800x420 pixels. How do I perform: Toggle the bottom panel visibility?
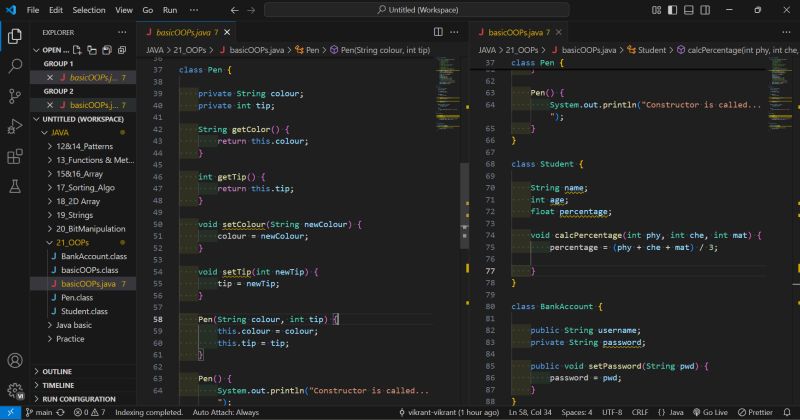point(689,10)
